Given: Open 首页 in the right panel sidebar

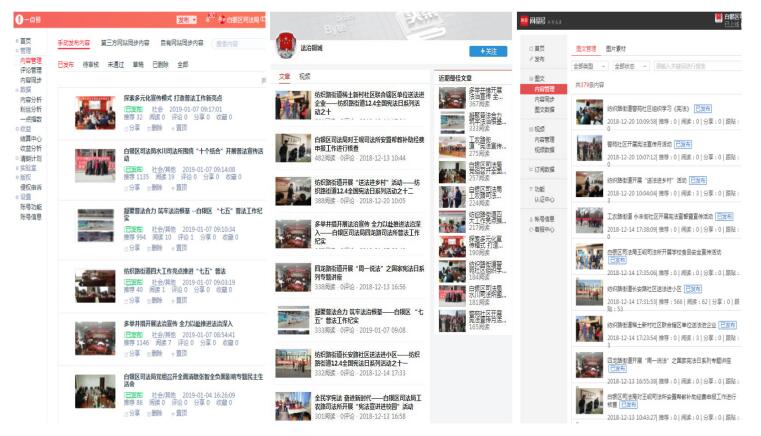Looking at the screenshot, I should (x=537, y=49).
